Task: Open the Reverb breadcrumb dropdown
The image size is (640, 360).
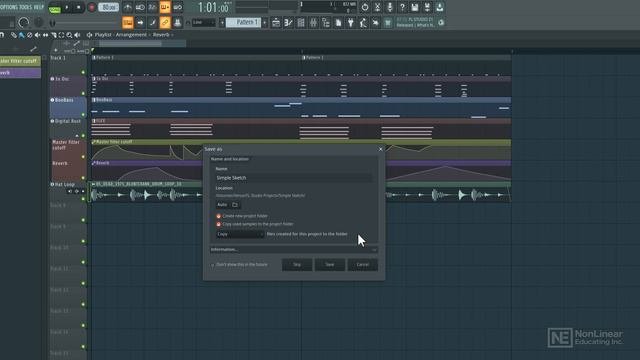Action: [x=163, y=35]
